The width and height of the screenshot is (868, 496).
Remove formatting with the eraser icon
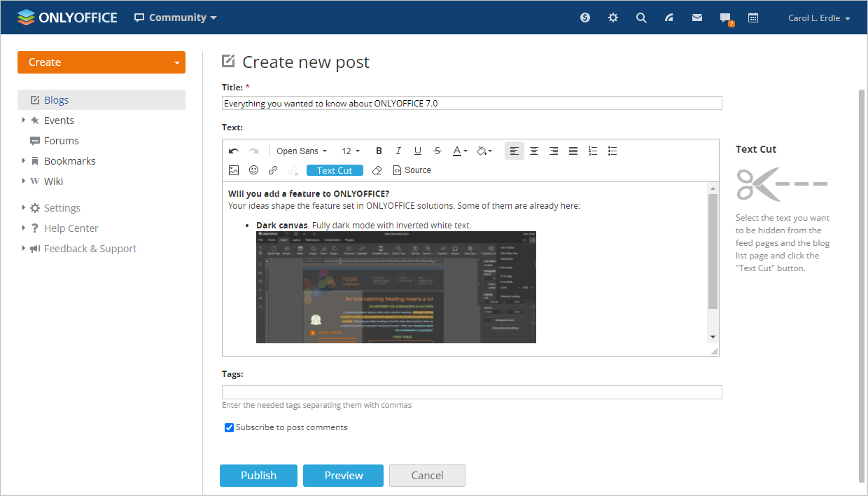[x=377, y=170]
